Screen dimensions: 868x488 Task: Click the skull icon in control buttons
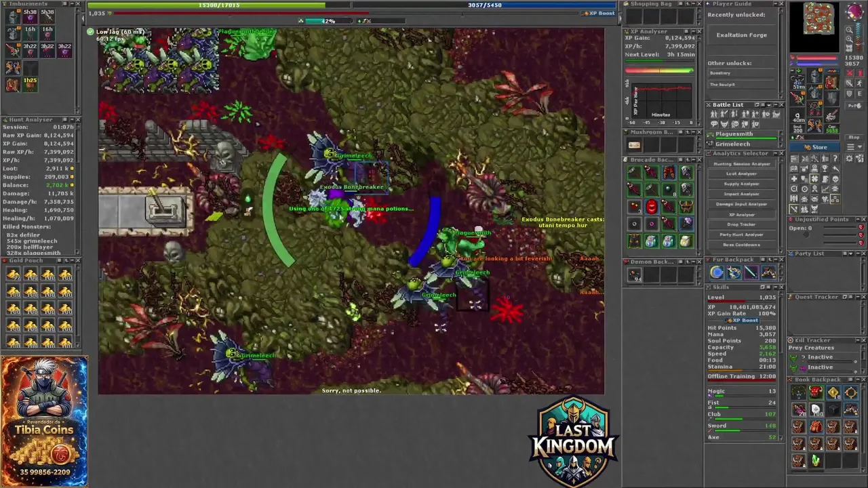pyautogui.click(x=835, y=179)
